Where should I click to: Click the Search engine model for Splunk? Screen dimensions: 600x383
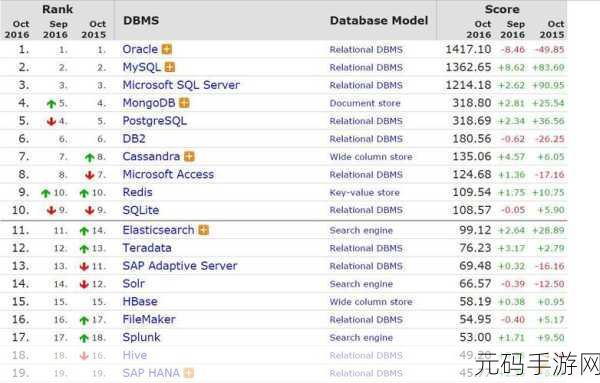[x=361, y=338]
